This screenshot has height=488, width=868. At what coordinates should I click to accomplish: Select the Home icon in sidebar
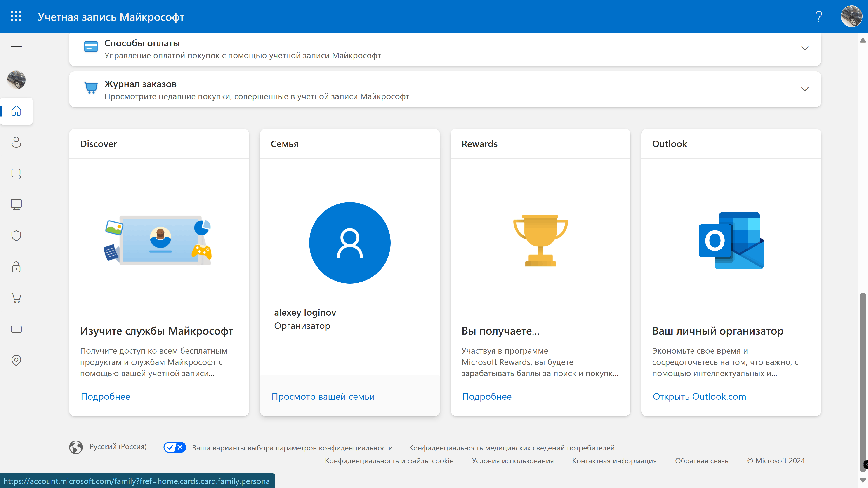(16, 111)
